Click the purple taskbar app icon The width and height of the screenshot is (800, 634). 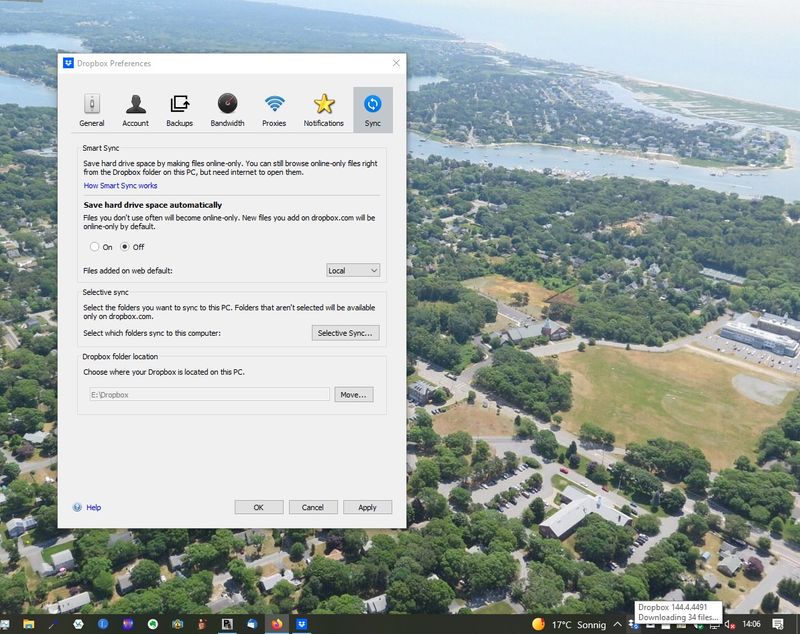coord(128,624)
